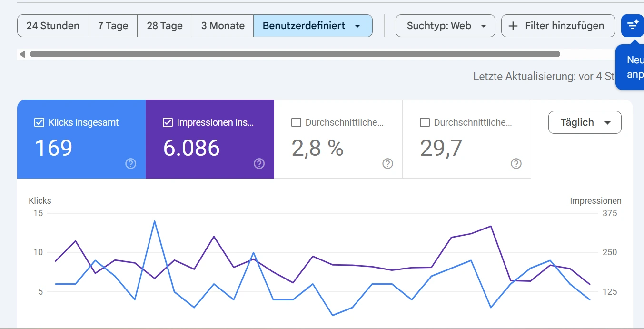
Task: Open the Suchtyp: Web dropdown
Action: [445, 26]
